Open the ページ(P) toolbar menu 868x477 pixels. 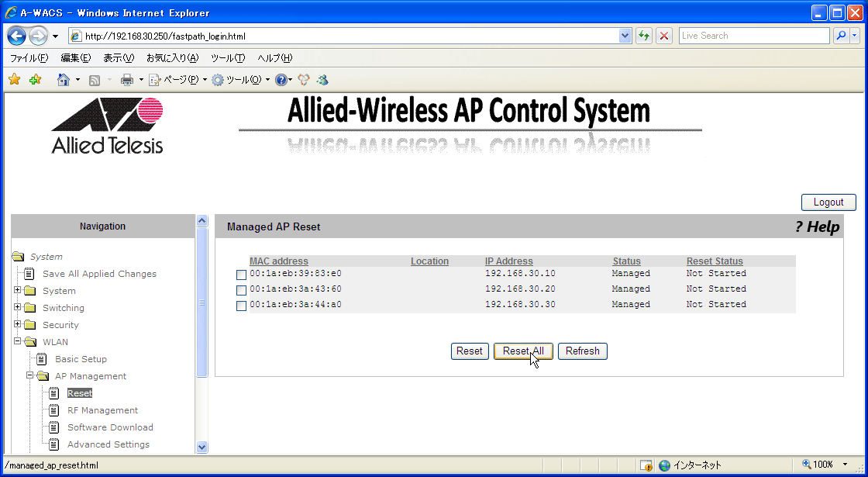pos(177,80)
